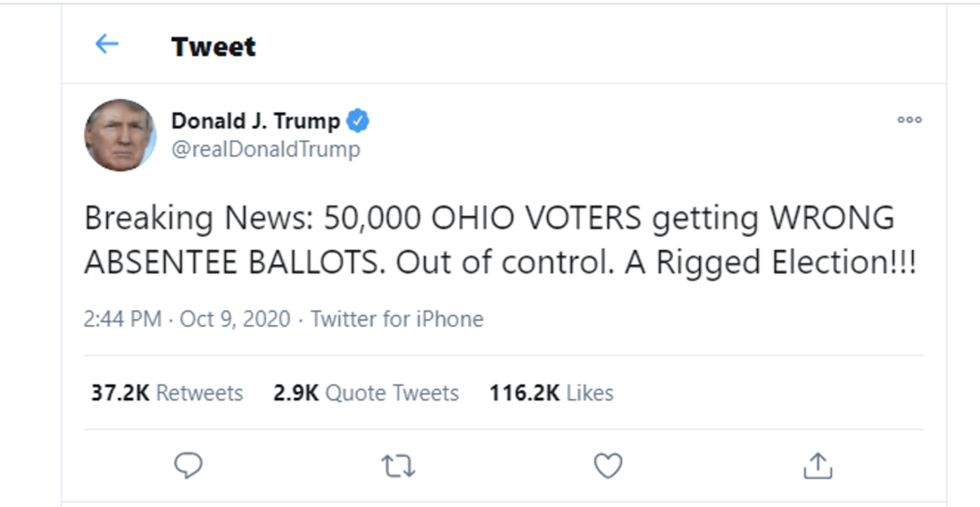The image size is (980, 507).
Task: Open the more options ellipsis menu
Action: point(909,119)
